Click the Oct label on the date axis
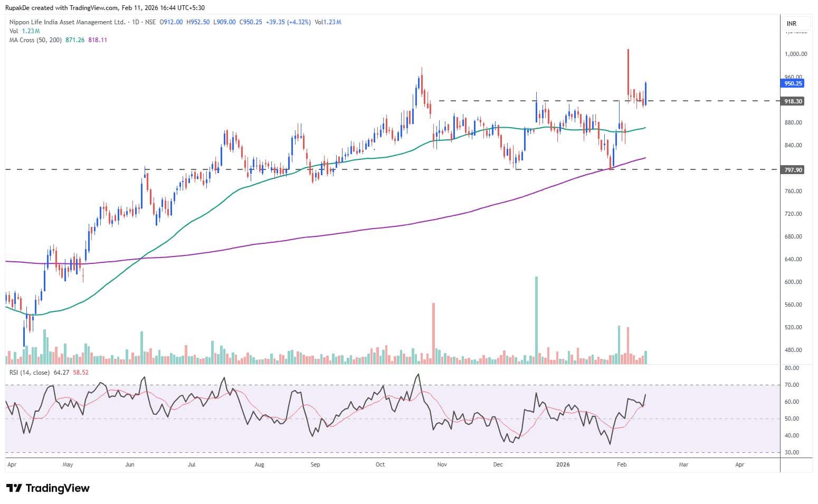 pos(380,465)
